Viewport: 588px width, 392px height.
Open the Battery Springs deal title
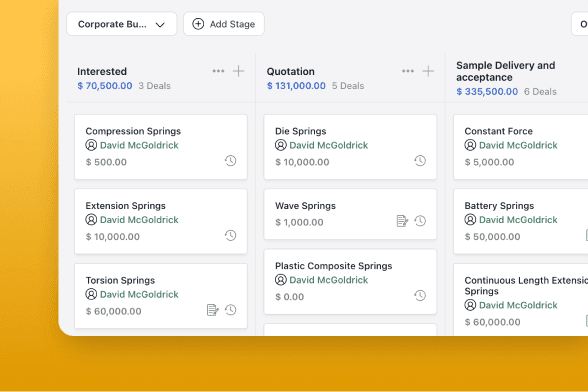coord(499,206)
